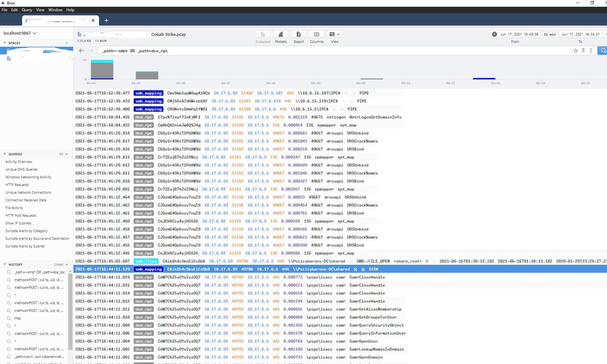Viewport: 607px width, 364px height.
Task: Open the history Linear mode dropdown
Action: pos(61,264)
